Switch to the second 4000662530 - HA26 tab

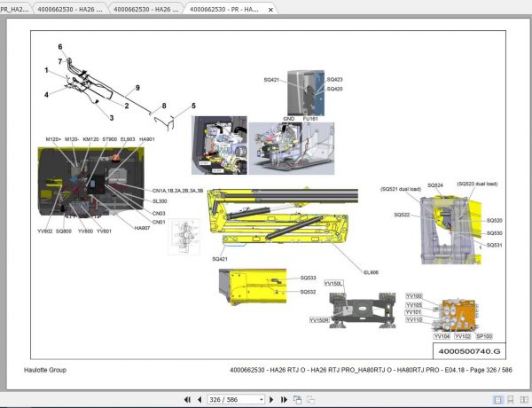pyautogui.click(x=69, y=9)
